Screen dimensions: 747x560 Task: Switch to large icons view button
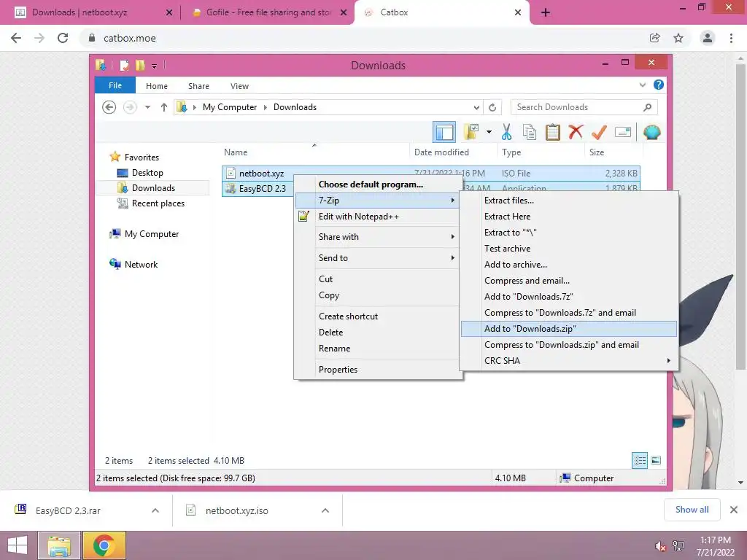coord(656,460)
